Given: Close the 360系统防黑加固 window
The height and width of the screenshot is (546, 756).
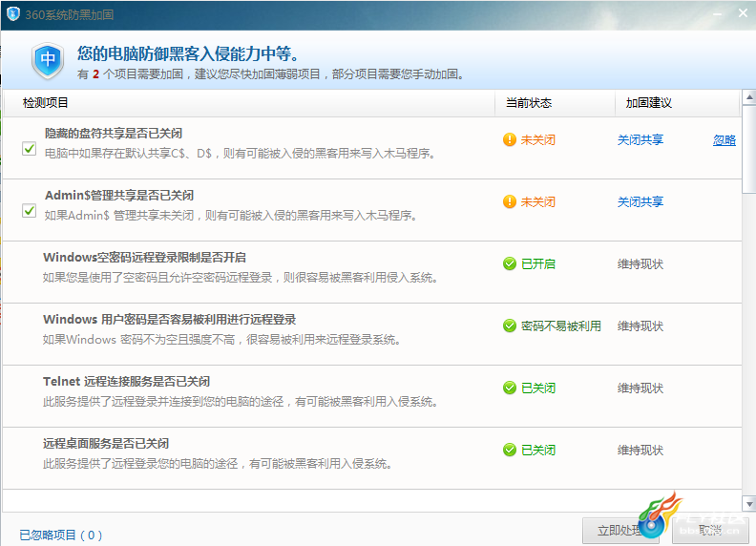Looking at the screenshot, I should 743,13.
